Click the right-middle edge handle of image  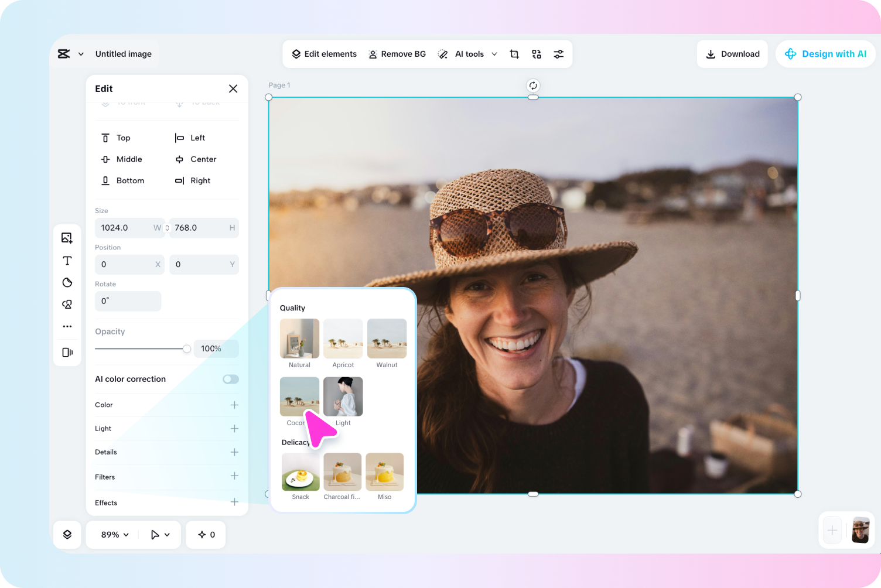click(x=798, y=296)
